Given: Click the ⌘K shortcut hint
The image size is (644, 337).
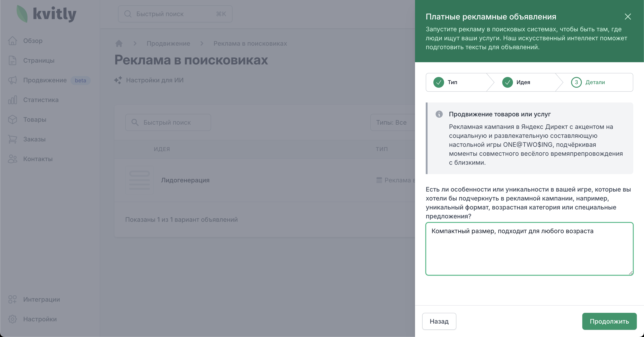Looking at the screenshot, I should click(221, 14).
